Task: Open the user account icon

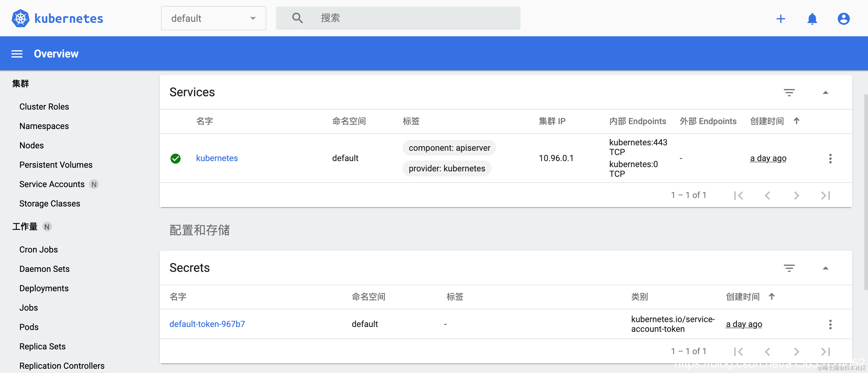Action: [x=843, y=19]
